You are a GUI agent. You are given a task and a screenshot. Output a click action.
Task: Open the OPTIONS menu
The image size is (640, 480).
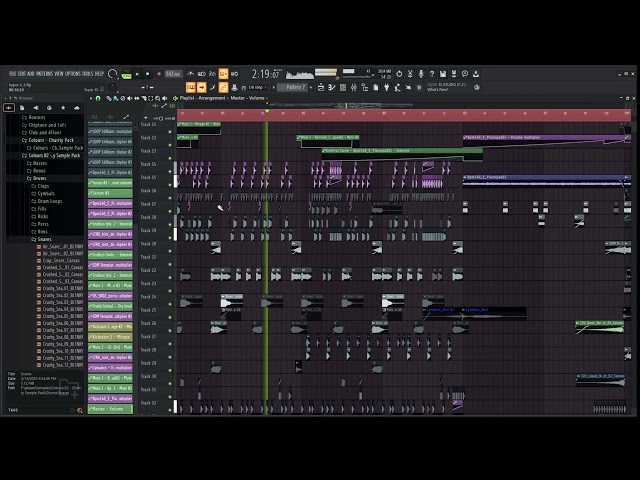73,74
